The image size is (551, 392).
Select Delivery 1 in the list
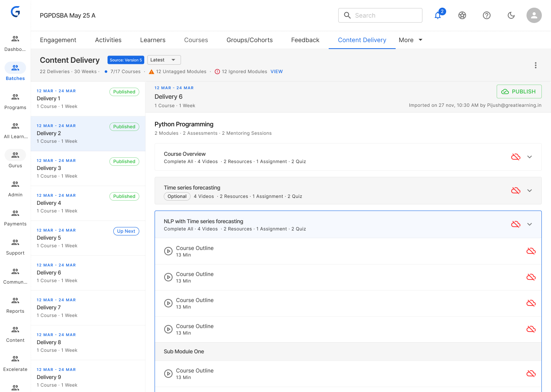(x=88, y=99)
